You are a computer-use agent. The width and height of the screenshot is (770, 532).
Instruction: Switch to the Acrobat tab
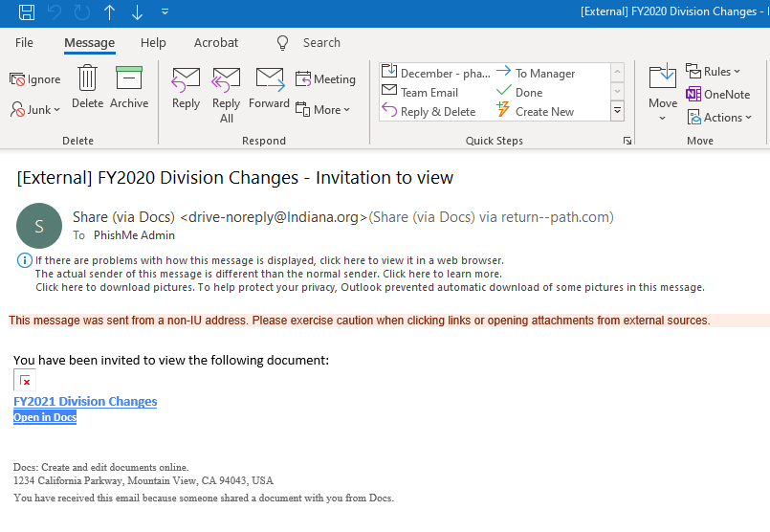(x=216, y=43)
